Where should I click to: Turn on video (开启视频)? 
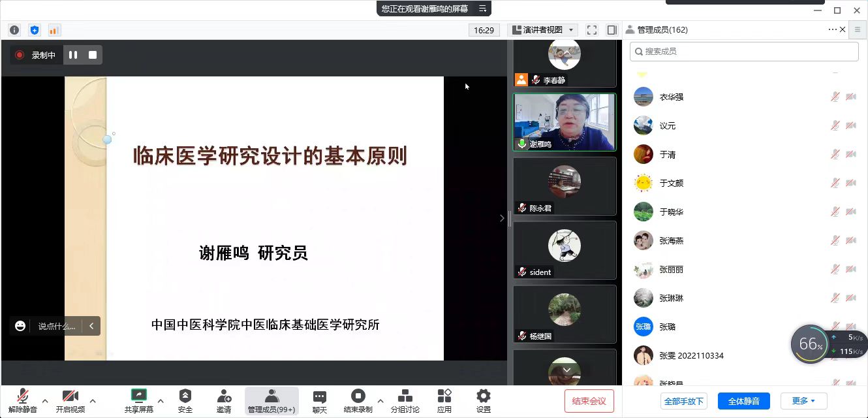click(x=70, y=400)
